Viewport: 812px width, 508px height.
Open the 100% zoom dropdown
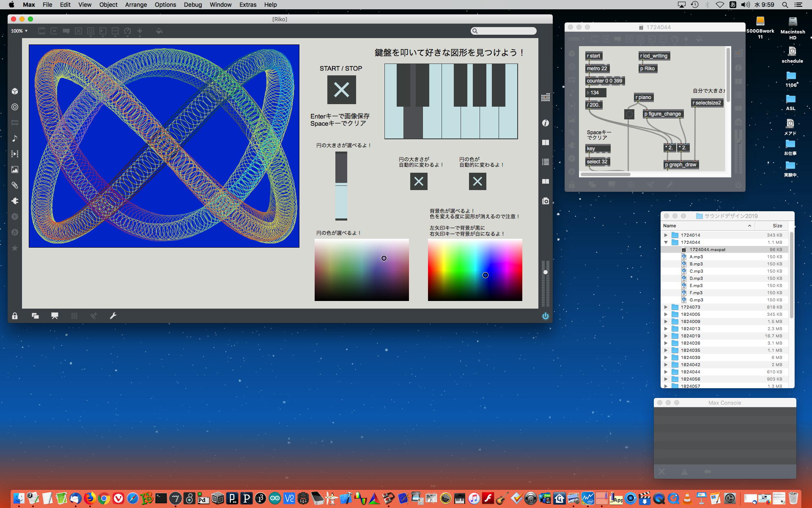coord(19,31)
